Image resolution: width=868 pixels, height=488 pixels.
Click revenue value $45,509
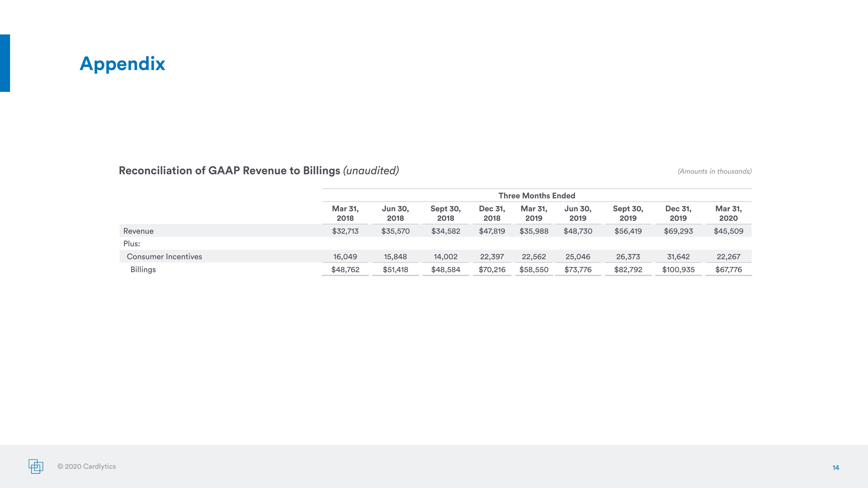728,231
